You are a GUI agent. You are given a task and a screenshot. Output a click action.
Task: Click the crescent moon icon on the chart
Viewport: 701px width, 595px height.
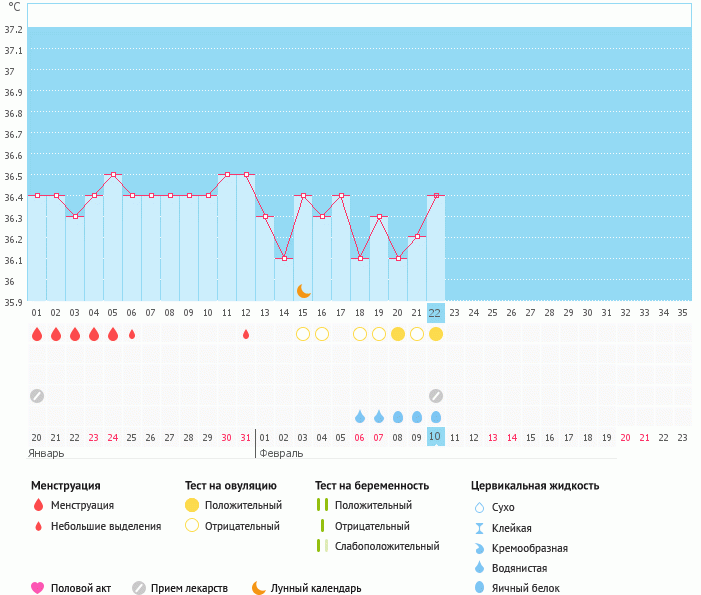click(x=304, y=291)
